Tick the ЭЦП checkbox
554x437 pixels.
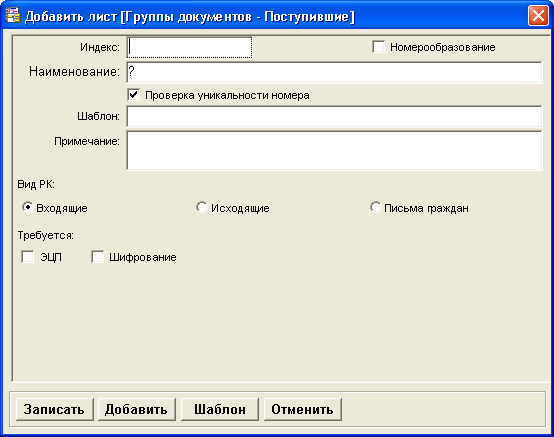(x=28, y=257)
